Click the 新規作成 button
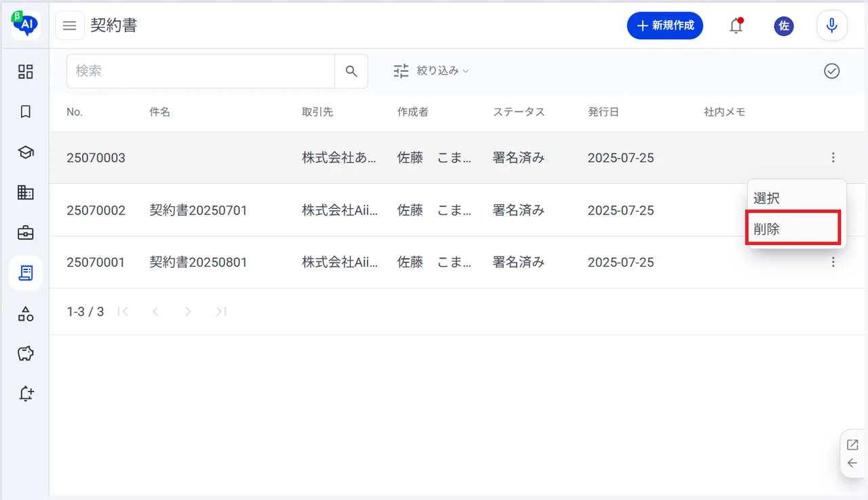 click(x=665, y=26)
